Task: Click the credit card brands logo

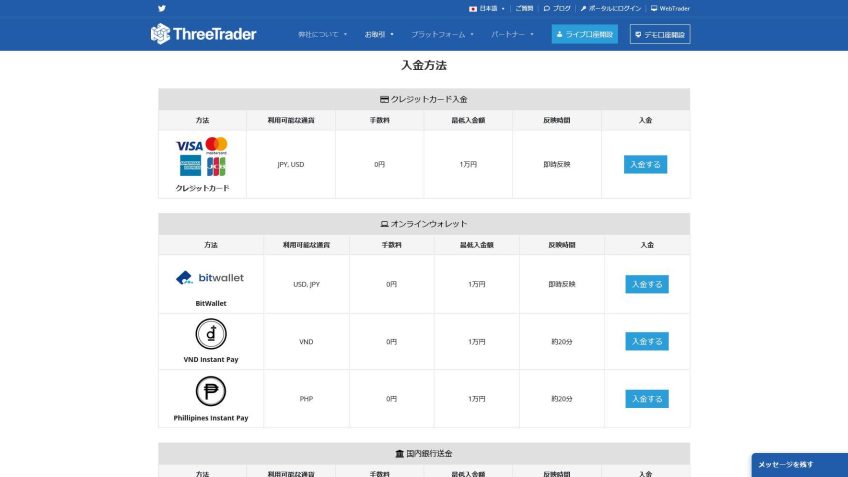Action: [202, 156]
